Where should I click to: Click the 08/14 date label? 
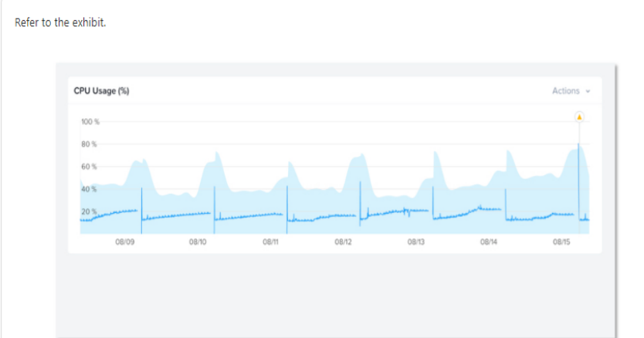coord(488,242)
